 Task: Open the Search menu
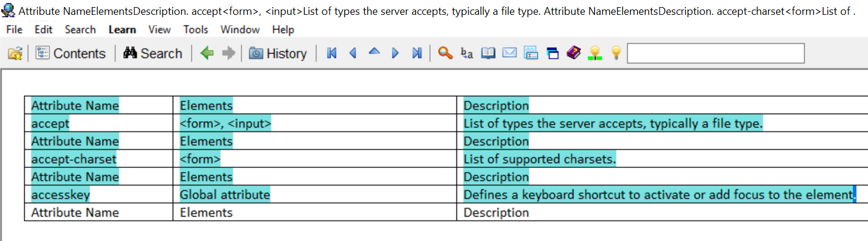tap(80, 30)
